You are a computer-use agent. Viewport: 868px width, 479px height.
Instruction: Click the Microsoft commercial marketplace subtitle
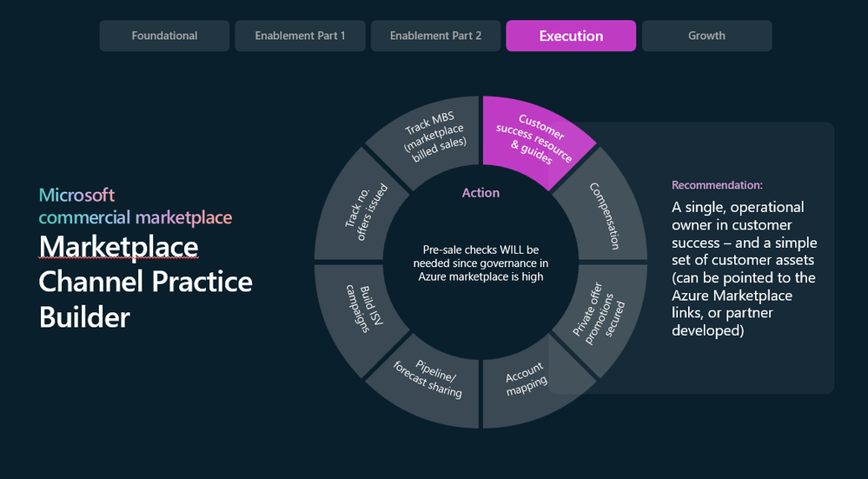[136, 206]
